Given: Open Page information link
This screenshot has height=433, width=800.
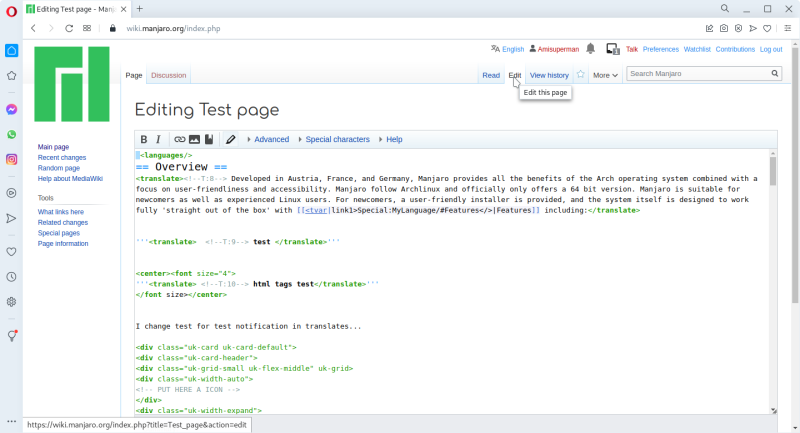Looking at the screenshot, I should click(x=63, y=244).
